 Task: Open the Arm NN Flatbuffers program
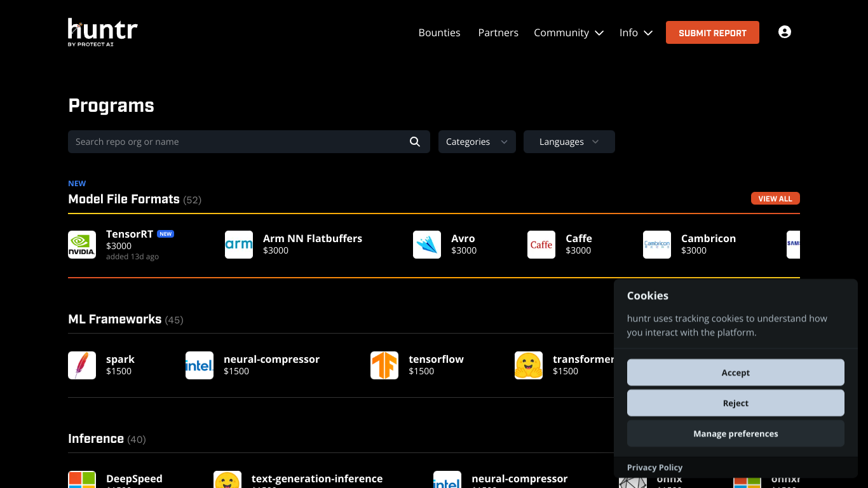pos(313,238)
